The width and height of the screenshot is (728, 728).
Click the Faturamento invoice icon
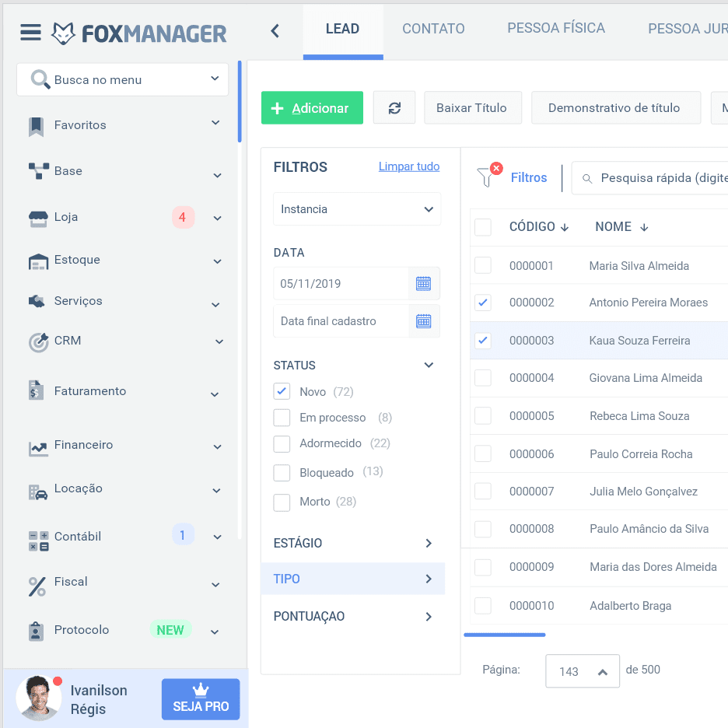tap(36, 390)
